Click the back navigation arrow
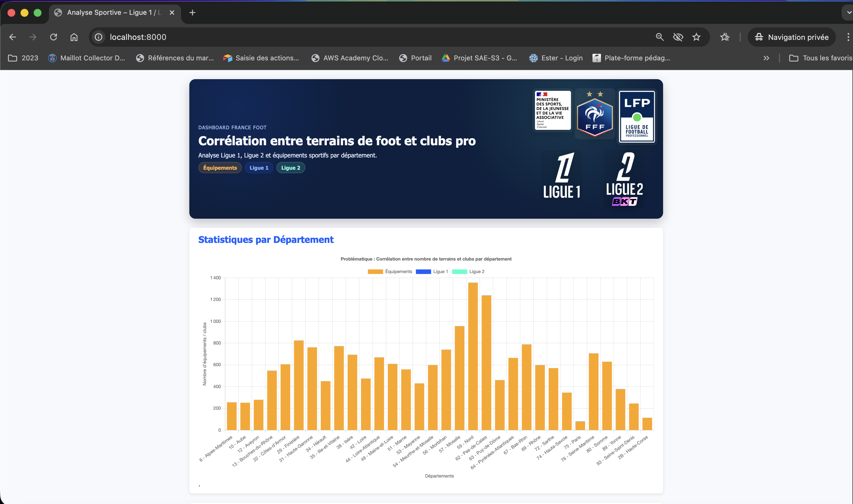The width and height of the screenshot is (853, 504). coord(13,37)
